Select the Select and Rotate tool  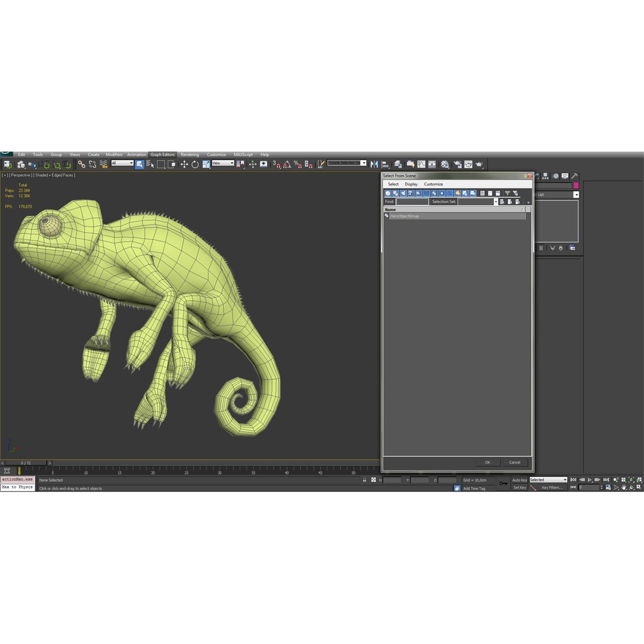point(194,165)
